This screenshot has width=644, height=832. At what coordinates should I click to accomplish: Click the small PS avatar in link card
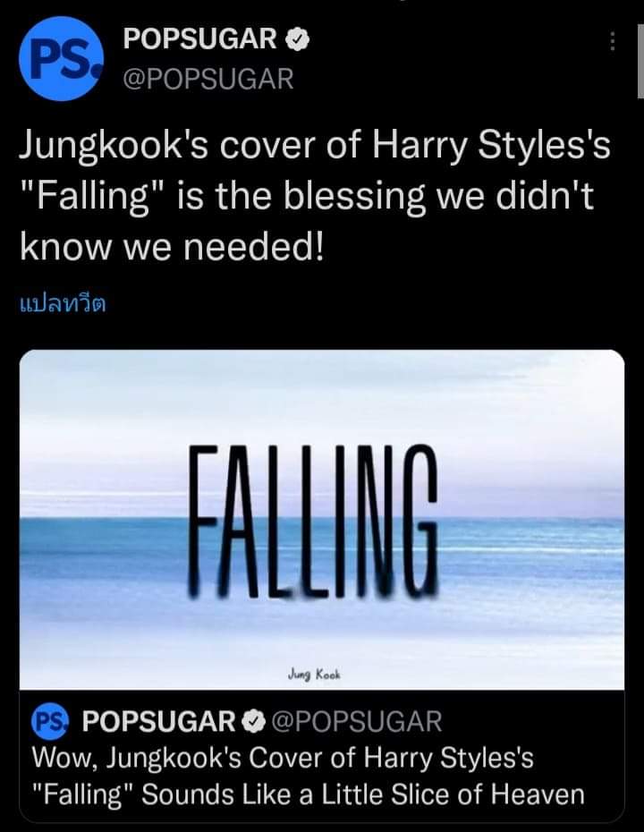(50, 722)
